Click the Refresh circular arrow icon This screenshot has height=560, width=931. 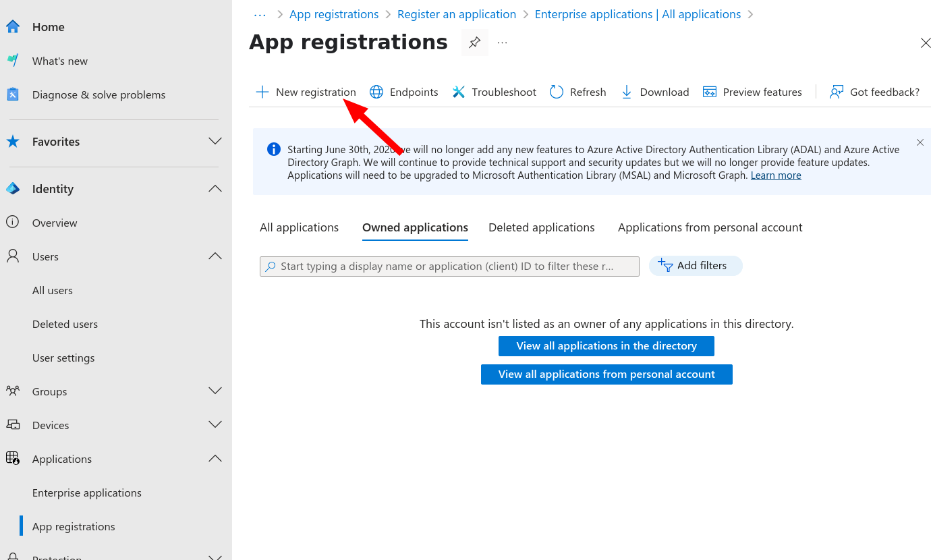click(557, 92)
